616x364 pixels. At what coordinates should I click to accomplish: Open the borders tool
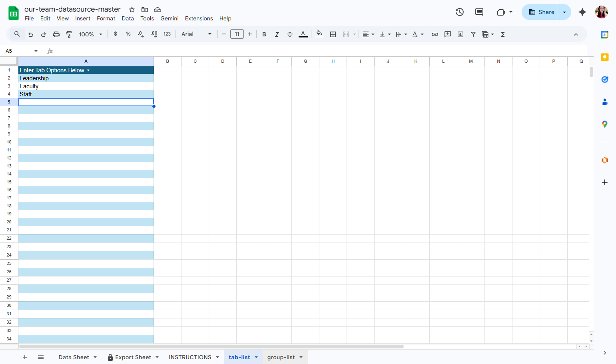333,34
